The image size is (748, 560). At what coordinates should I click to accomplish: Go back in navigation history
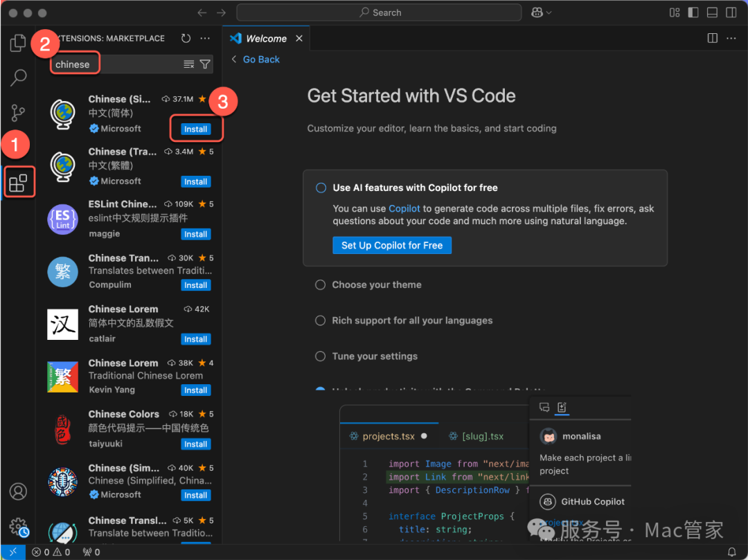(x=202, y=13)
